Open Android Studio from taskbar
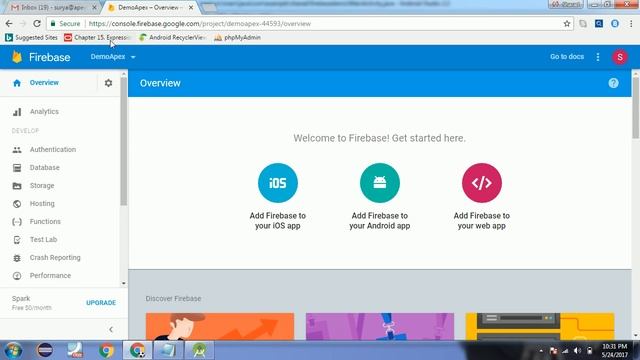The height and width of the screenshot is (360, 640). pyautogui.click(x=199, y=350)
